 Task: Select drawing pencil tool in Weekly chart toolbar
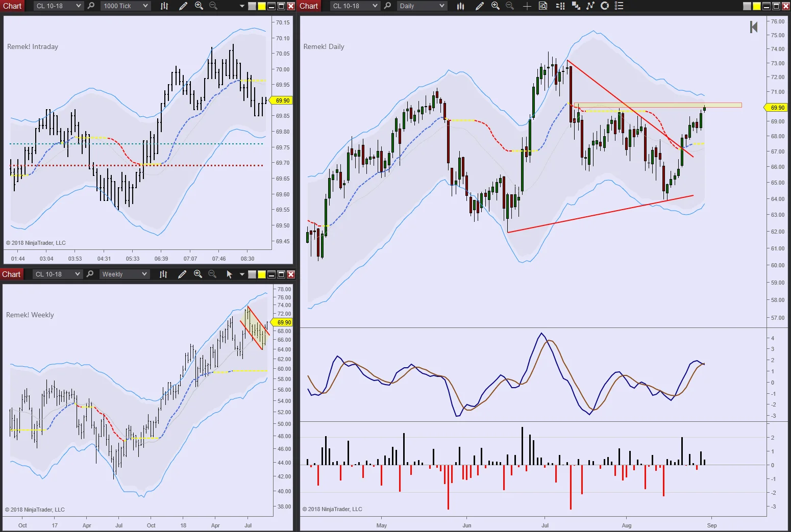click(x=182, y=274)
